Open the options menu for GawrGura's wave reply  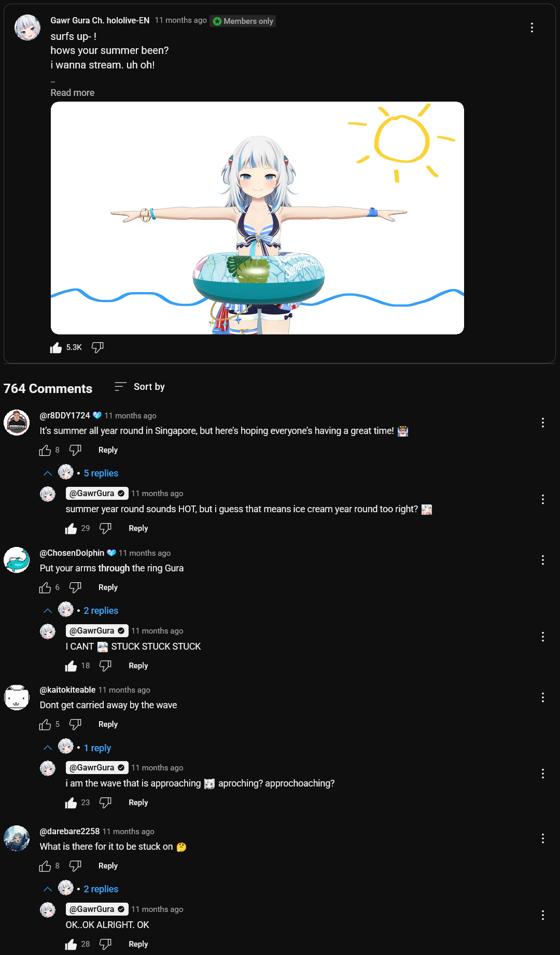click(x=543, y=774)
